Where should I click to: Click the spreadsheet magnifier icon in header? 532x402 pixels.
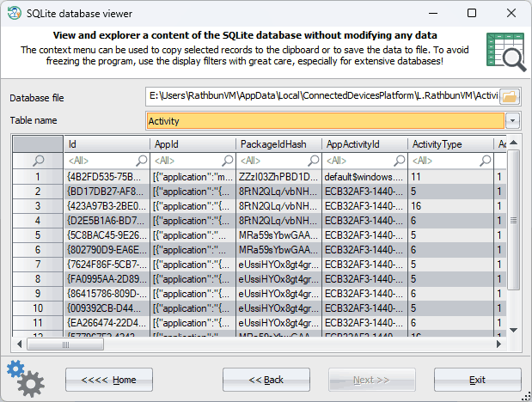(x=506, y=52)
